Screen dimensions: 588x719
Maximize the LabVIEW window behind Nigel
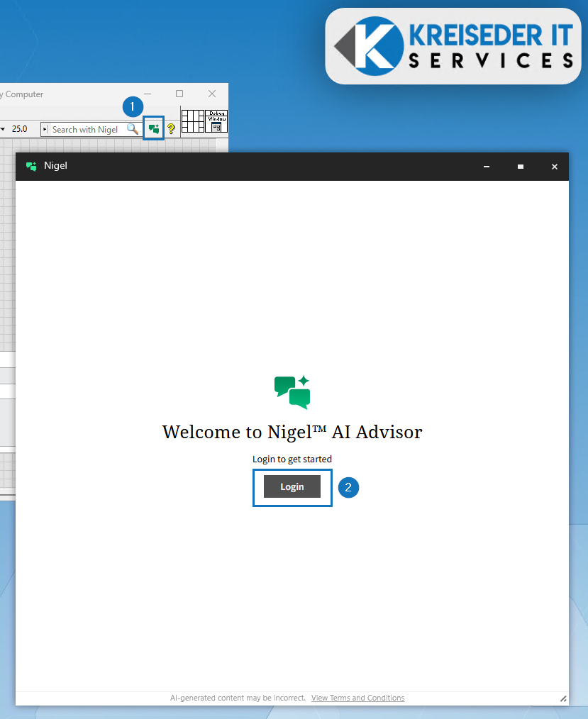(179, 94)
